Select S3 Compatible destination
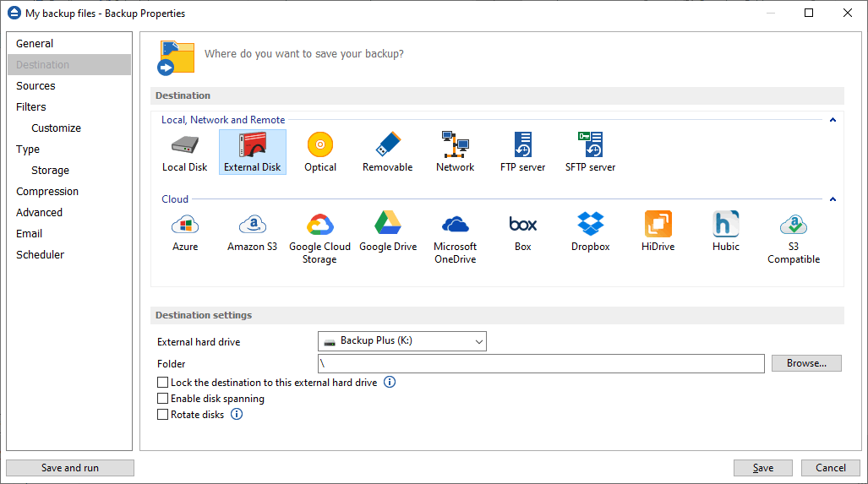 click(x=794, y=238)
